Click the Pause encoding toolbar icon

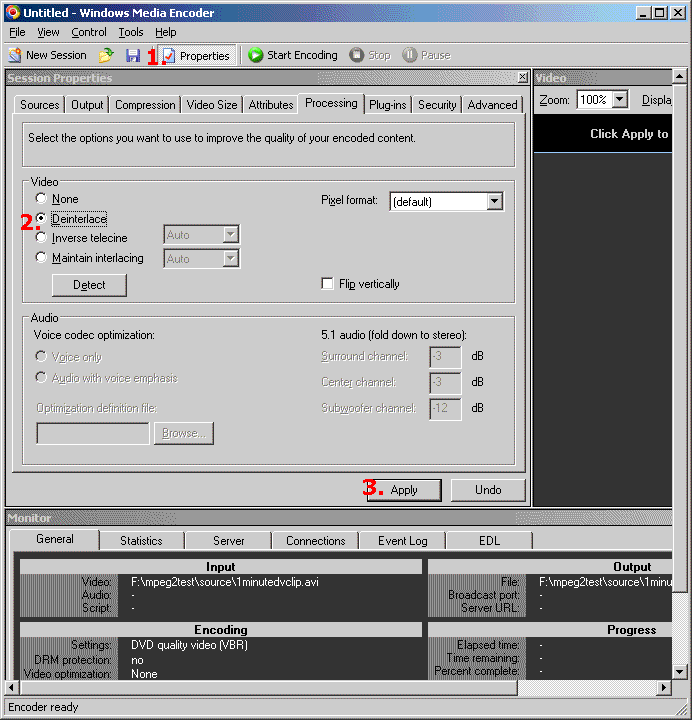coord(409,55)
